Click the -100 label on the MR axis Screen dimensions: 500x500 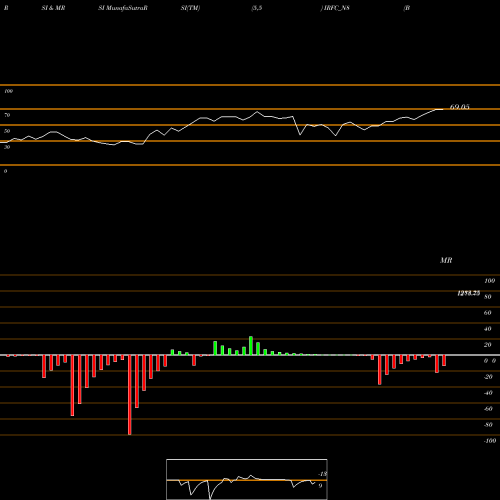(490, 441)
